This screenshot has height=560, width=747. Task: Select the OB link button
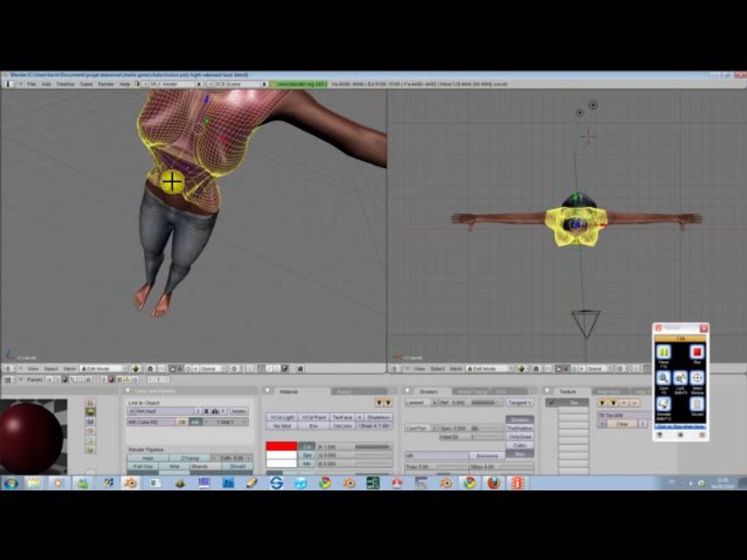[181, 422]
